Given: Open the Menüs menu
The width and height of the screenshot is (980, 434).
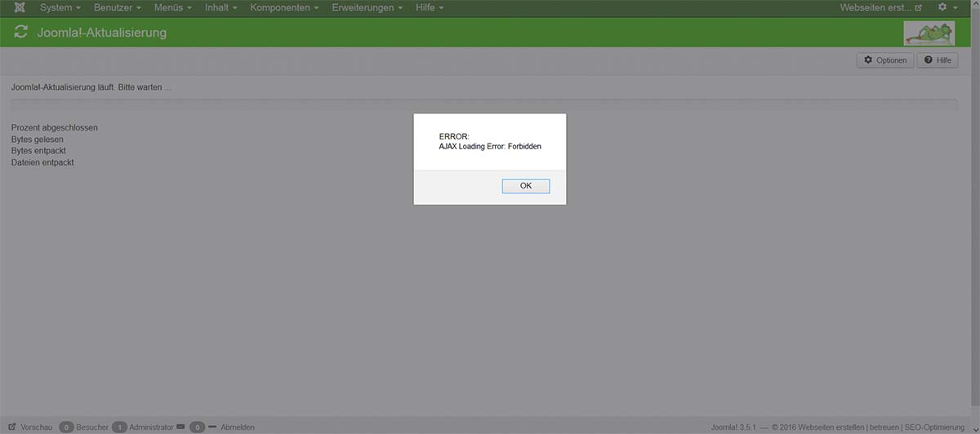Looking at the screenshot, I should (x=173, y=7).
